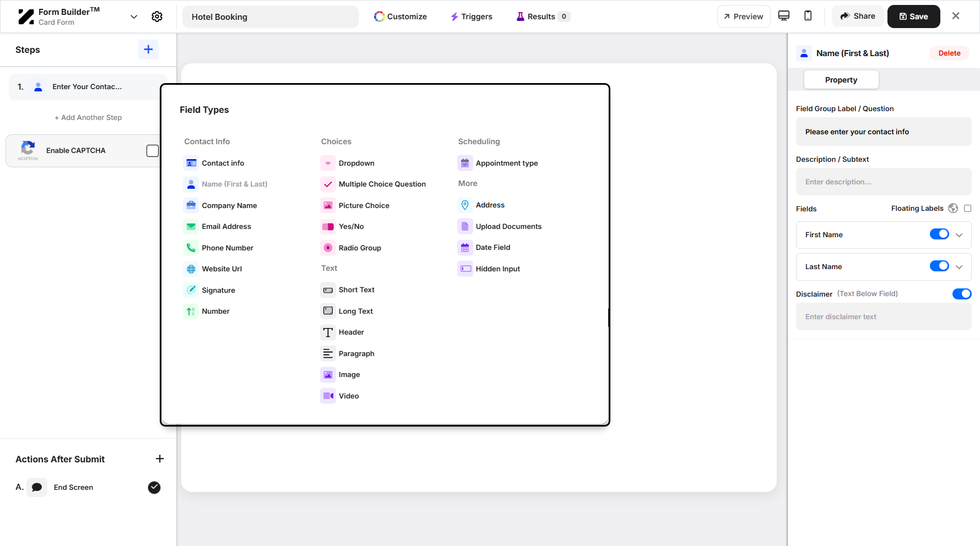Image resolution: width=980 pixels, height=546 pixels.
Task: Expand First Name field options
Action: click(x=959, y=235)
